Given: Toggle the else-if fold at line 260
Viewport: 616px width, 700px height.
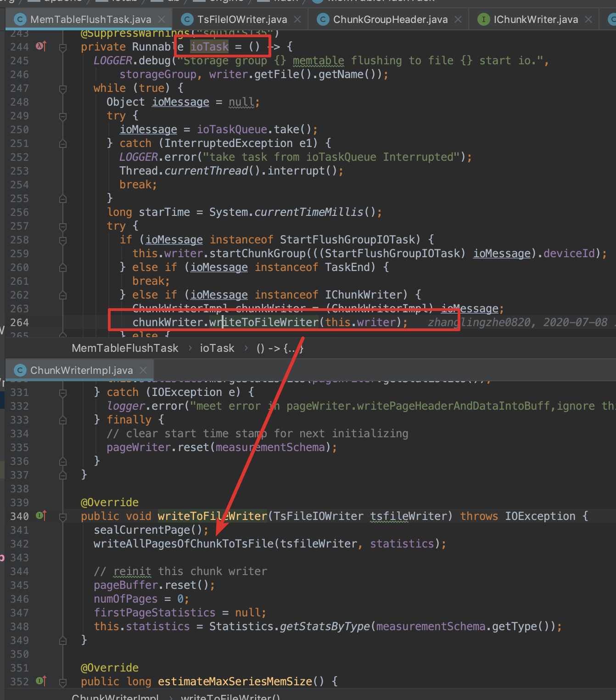Looking at the screenshot, I should click(63, 267).
